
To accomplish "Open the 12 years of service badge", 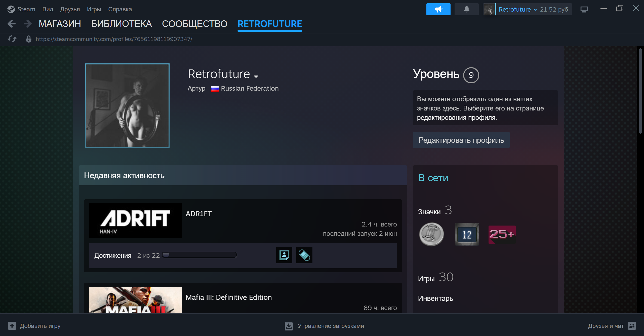I will 467,234.
